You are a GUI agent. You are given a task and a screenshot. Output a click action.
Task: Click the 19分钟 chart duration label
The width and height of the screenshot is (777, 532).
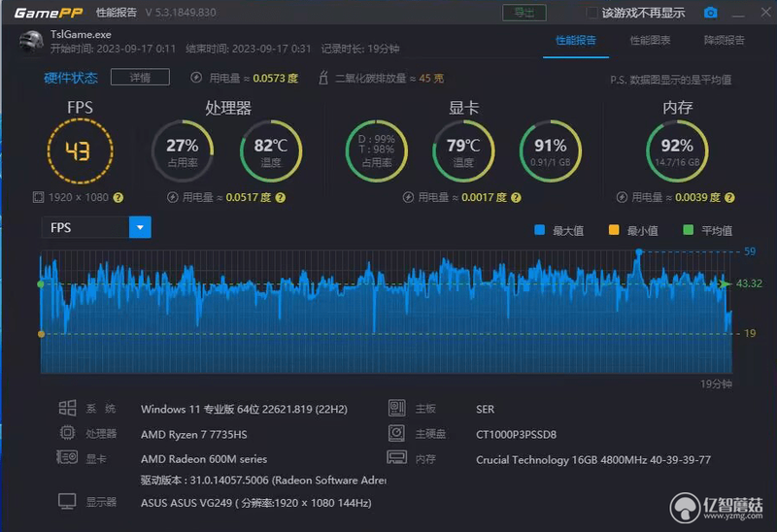coord(716,383)
